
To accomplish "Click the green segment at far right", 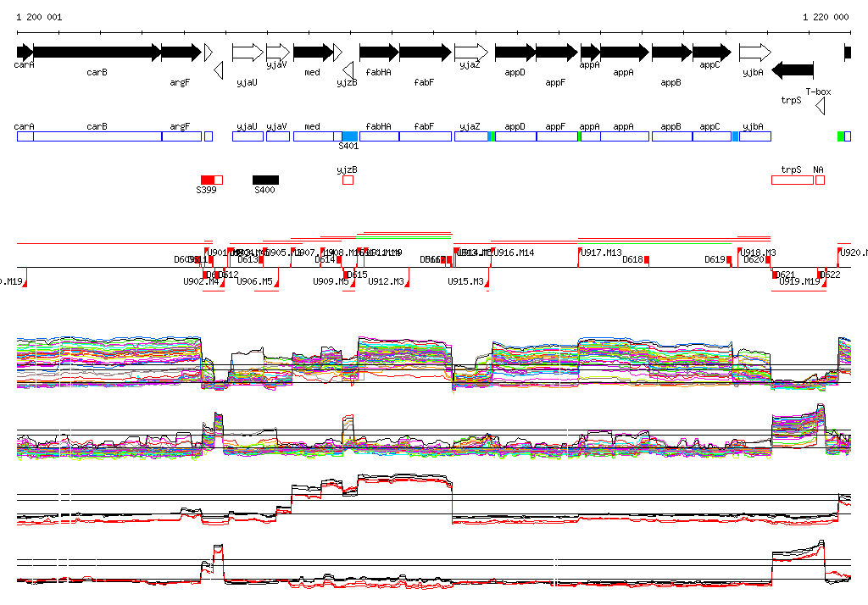I will 841,136.
